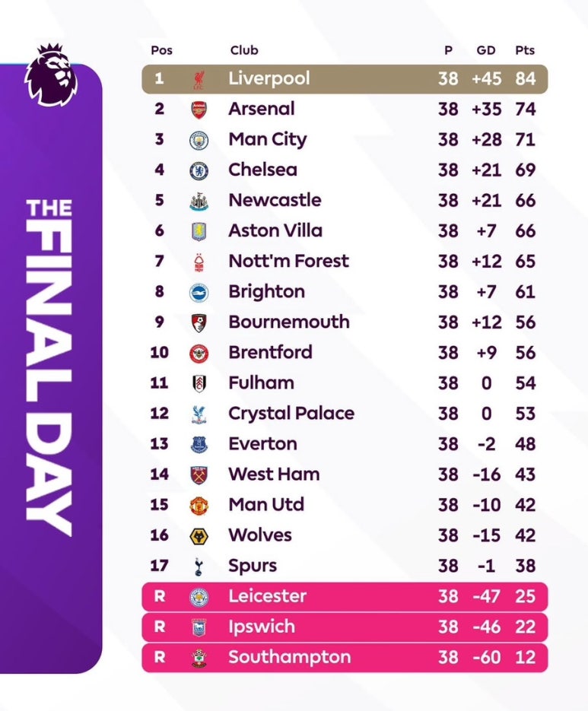Click the Liverpool club crest
588x711 pixels.
click(x=199, y=79)
